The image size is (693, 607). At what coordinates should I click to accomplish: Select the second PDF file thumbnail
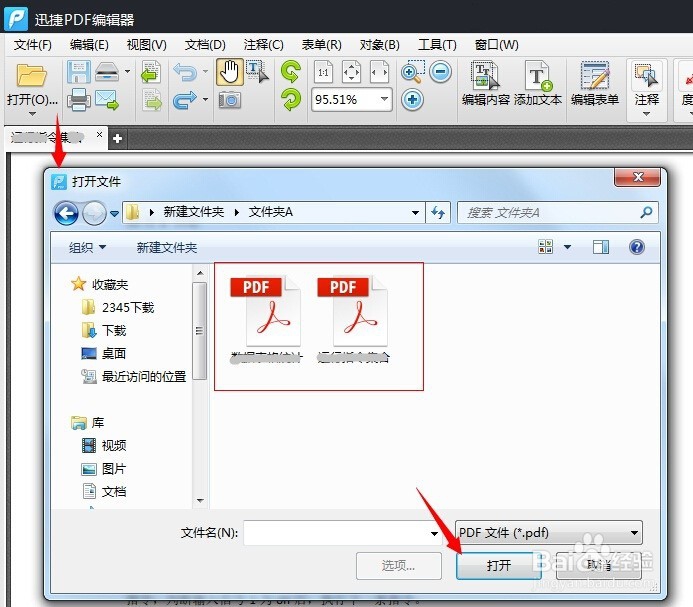[353, 319]
